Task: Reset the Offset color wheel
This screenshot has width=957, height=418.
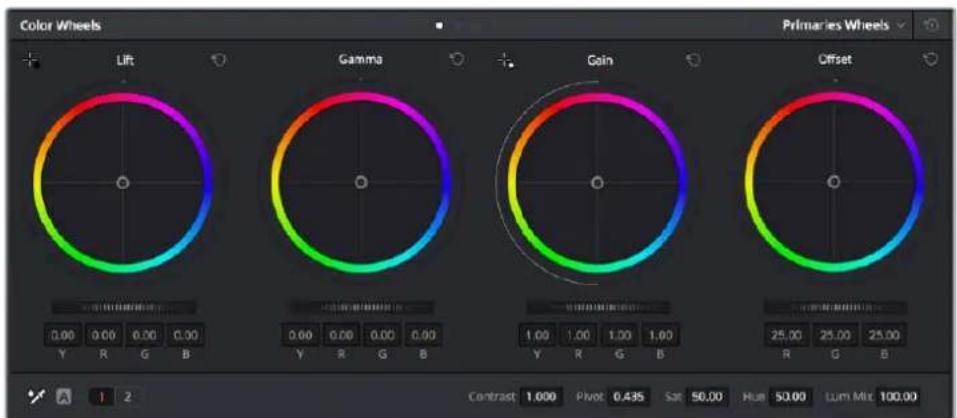Action: pyautogui.click(x=930, y=59)
